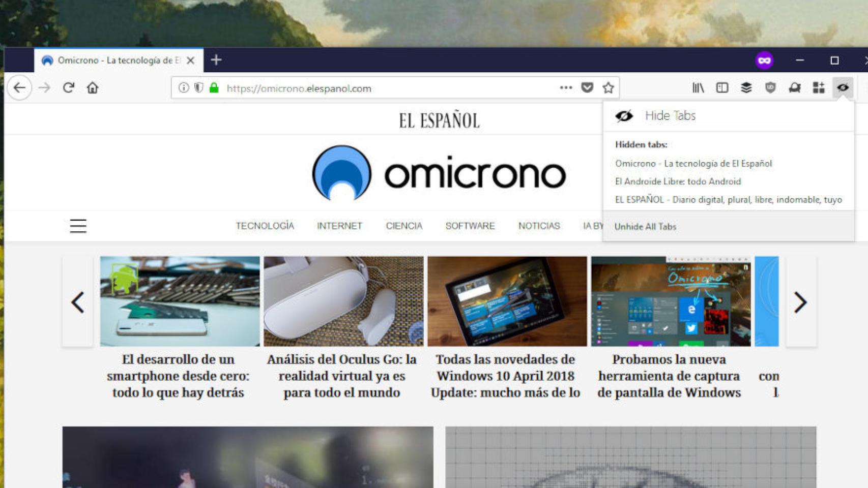The width and height of the screenshot is (868, 488).
Task: Advance carousel with right arrow
Action: click(x=800, y=302)
